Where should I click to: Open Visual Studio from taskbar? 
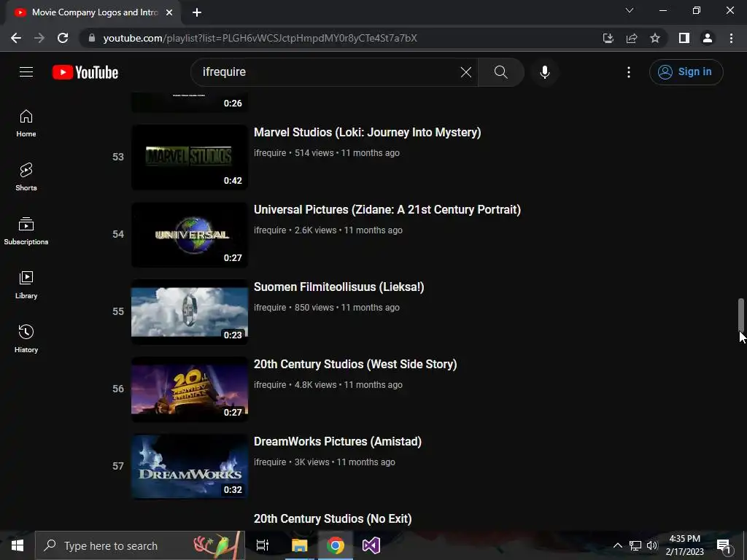[371, 545]
